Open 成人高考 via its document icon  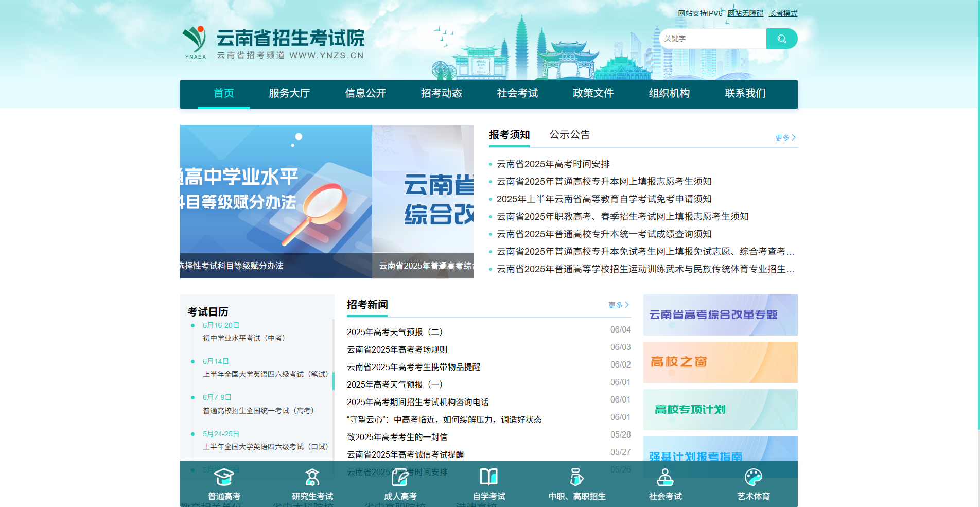pyautogui.click(x=400, y=478)
